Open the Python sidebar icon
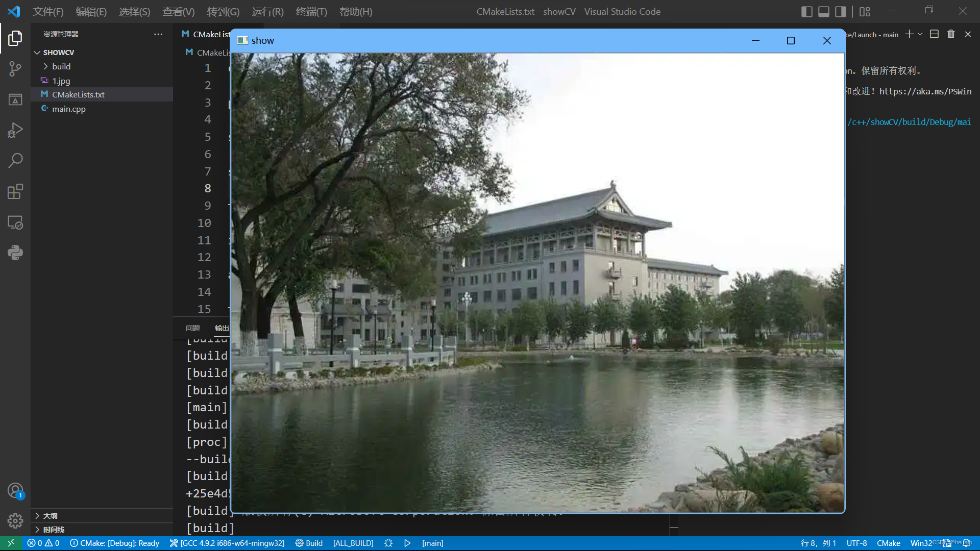 click(x=15, y=253)
